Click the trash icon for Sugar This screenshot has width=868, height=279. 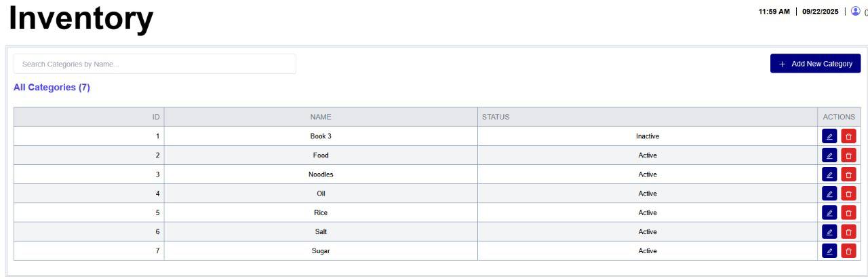click(x=848, y=250)
